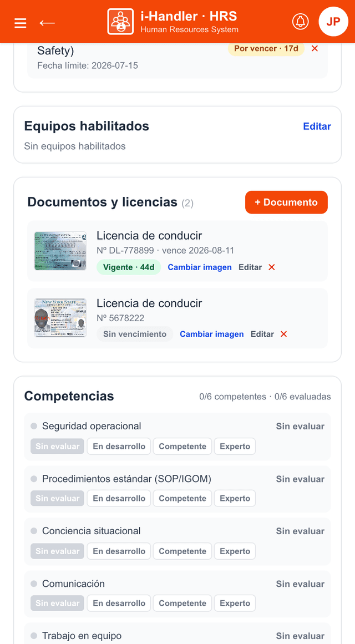355x644 pixels.
Task: Click the Competencias heading
Action: coord(69,397)
